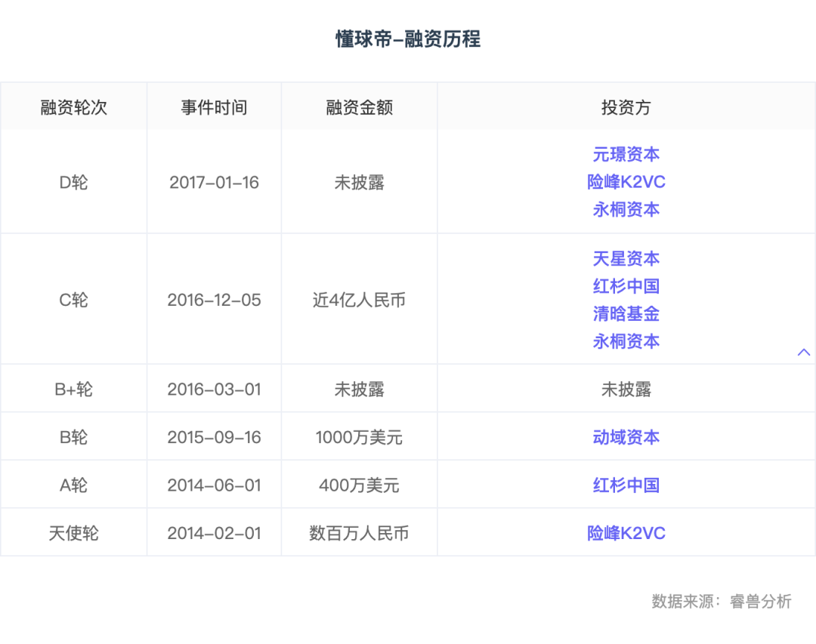816x644 pixels.
Task: Click the date 2014-02-01
Action: point(214,533)
